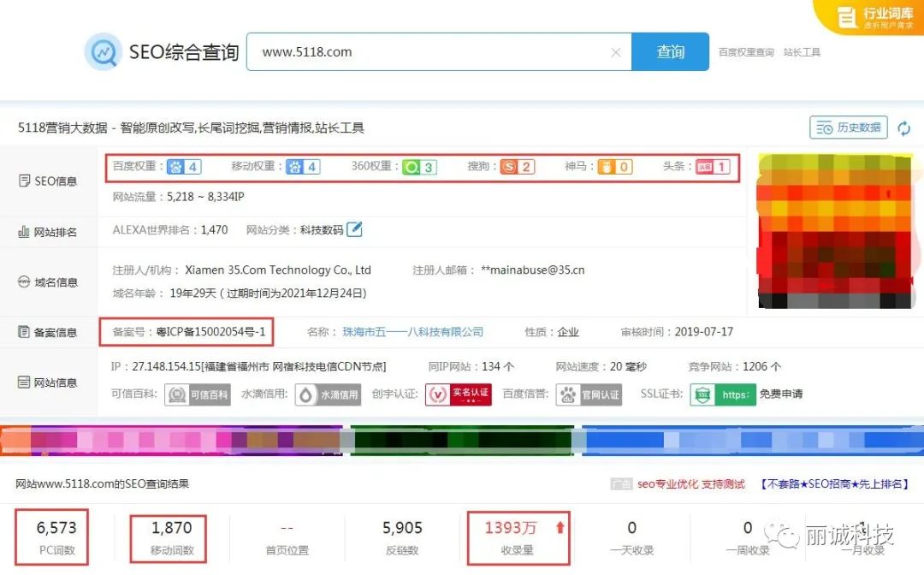The width and height of the screenshot is (924, 575).
Task: Open the seo专业优化 支持测试 ad link
Action: (690, 483)
